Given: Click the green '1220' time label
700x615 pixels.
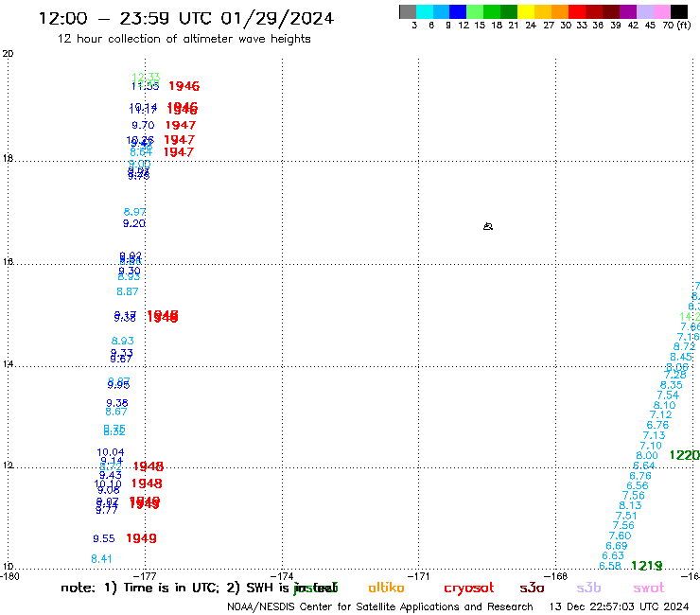Looking at the screenshot, I should tap(684, 455).
